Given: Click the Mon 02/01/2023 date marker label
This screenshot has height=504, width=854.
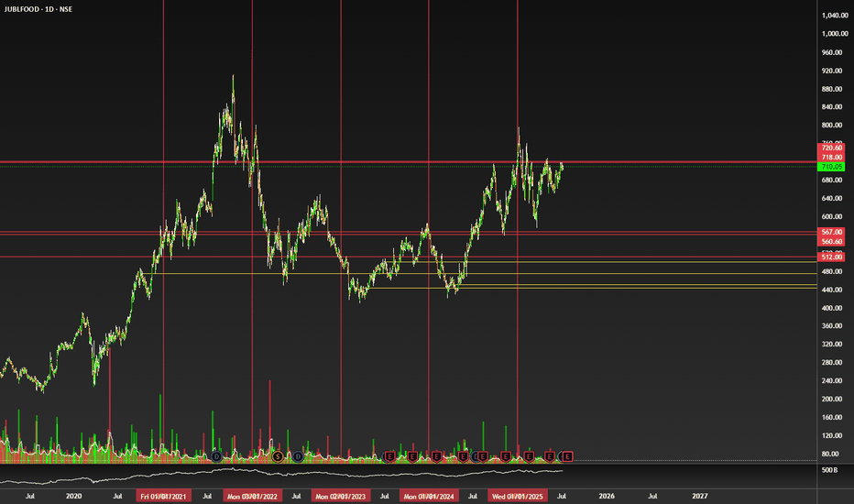Looking at the screenshot, I should click(341, 497).
